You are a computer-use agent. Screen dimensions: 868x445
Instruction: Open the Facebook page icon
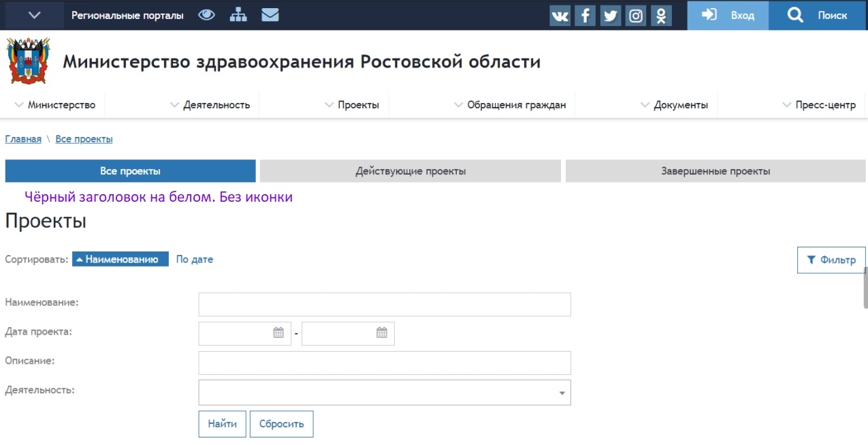coord(585,16)
